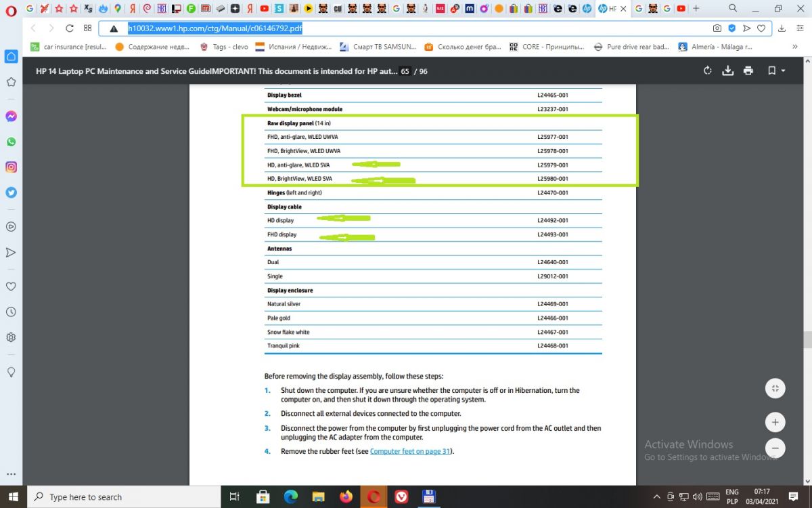812x508 pixels.
Task: Open the Windows Start menu
Action: 13,496
